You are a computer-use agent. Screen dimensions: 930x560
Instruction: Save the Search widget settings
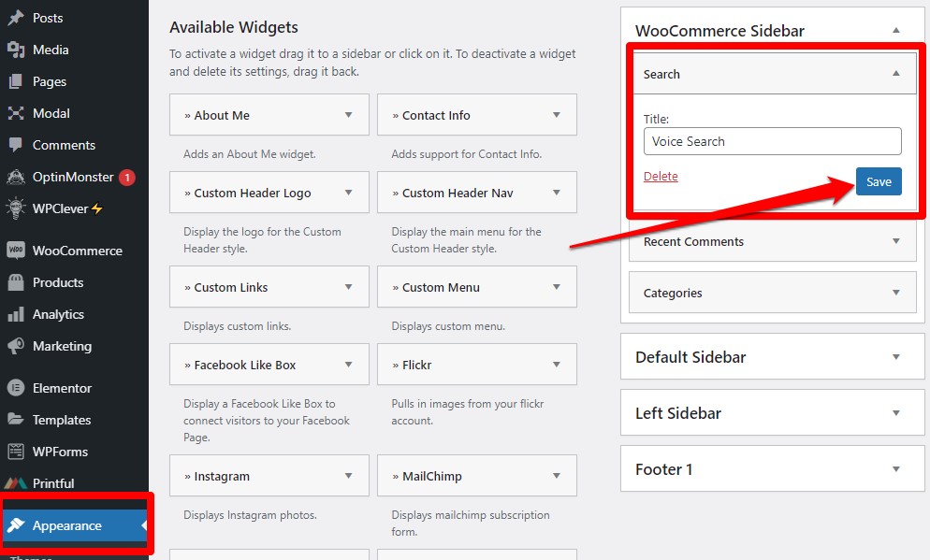coord(878,181)
